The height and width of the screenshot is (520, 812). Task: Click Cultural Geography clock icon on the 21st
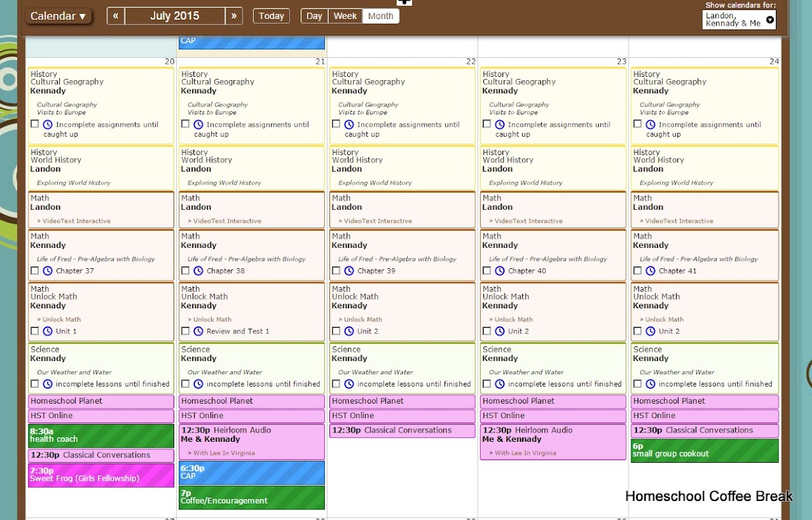pos(199,124)
